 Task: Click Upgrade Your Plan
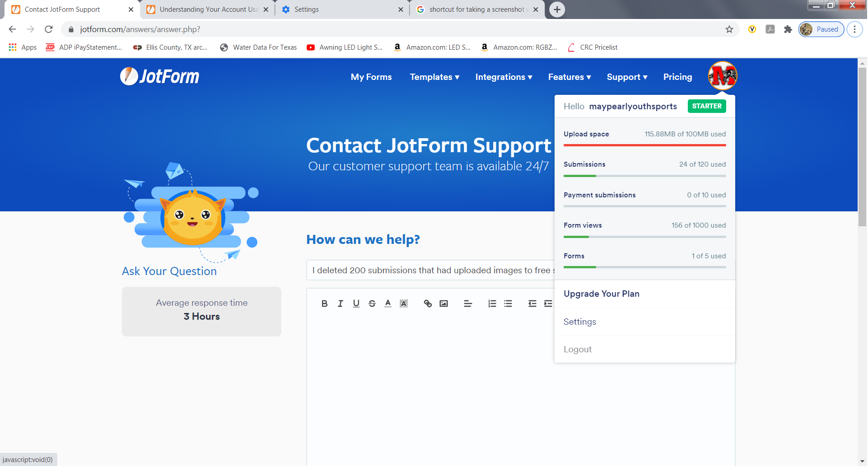602,294
